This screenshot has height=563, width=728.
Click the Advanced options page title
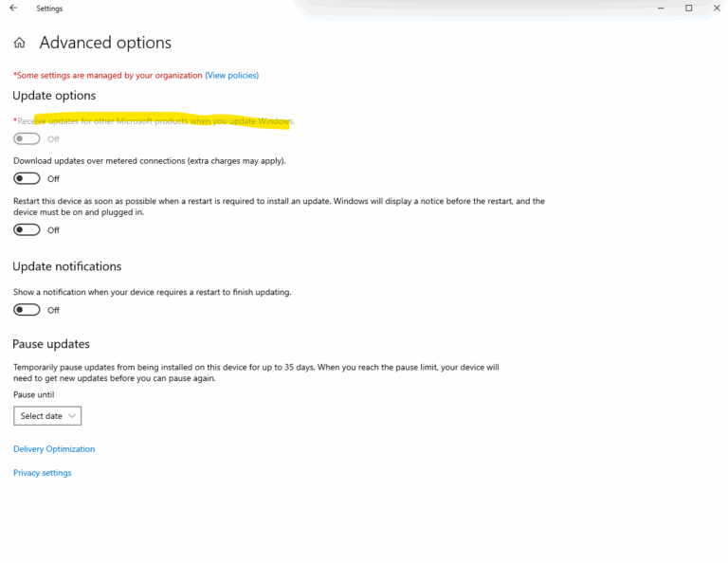pos(105,43)
